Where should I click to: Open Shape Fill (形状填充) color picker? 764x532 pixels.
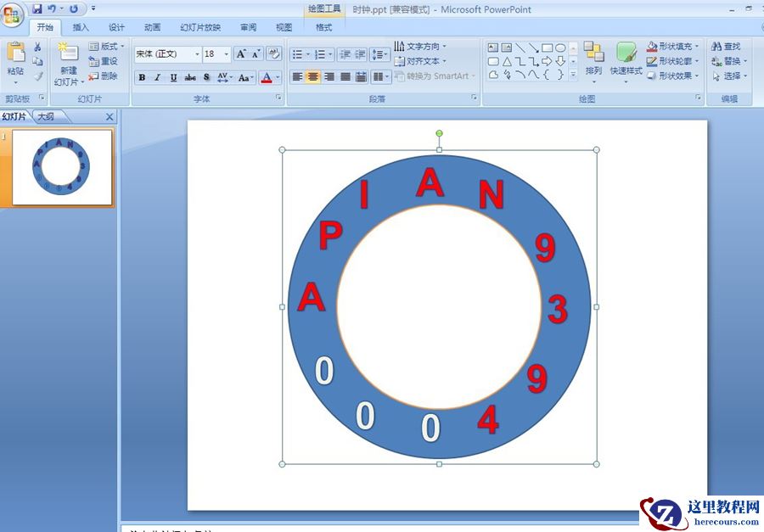(x=673, y=47)
